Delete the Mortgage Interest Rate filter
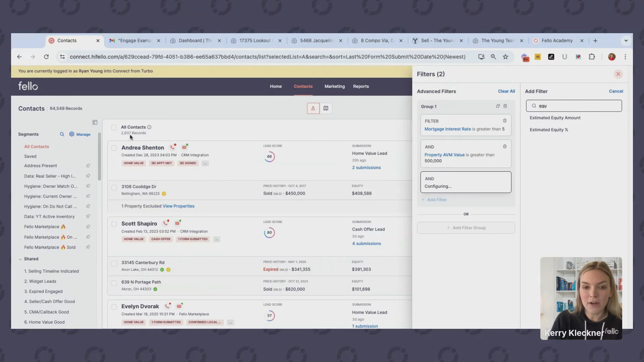 click(x=504, y=121)
